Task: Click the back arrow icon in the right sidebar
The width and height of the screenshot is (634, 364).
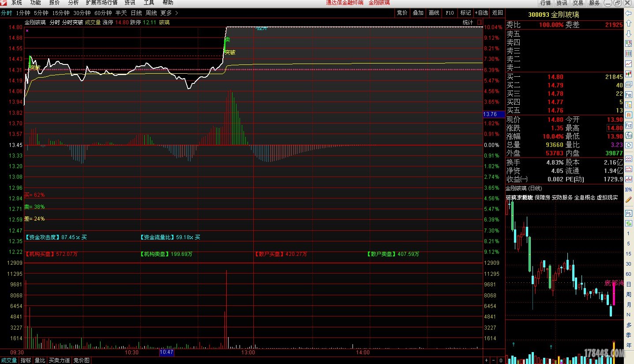Action: pos(628,13)
